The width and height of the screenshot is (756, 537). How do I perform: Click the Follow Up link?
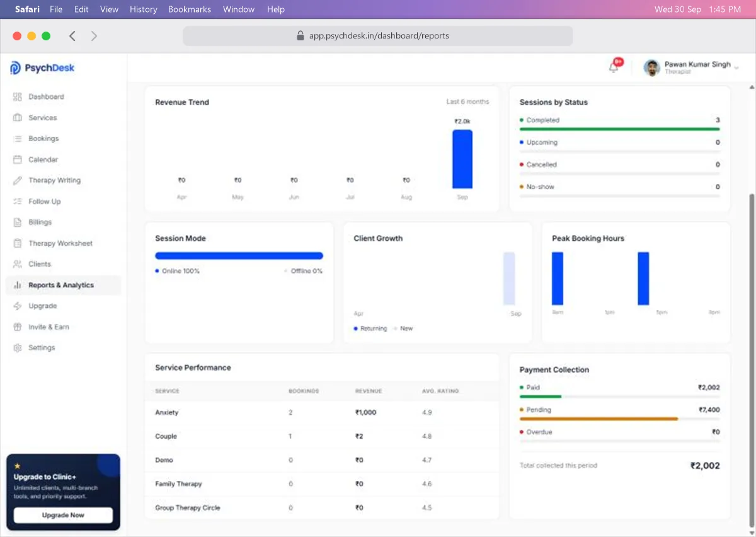point(45,202)
